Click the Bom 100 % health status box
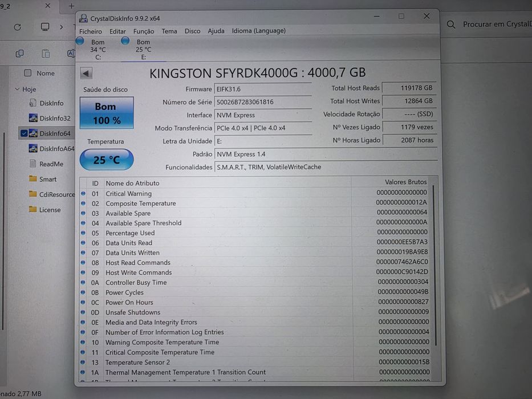This screenshot has width=532, height=399. (x=107, y=113)
